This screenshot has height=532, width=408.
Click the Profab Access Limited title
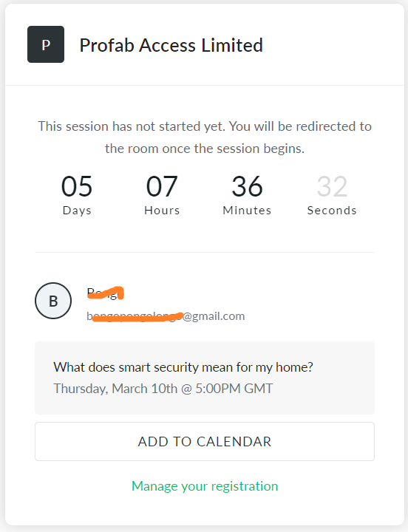click(171, 45)
